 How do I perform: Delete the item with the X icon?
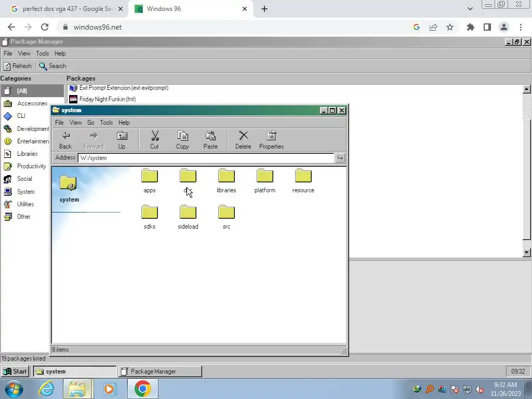click(243, 140)
